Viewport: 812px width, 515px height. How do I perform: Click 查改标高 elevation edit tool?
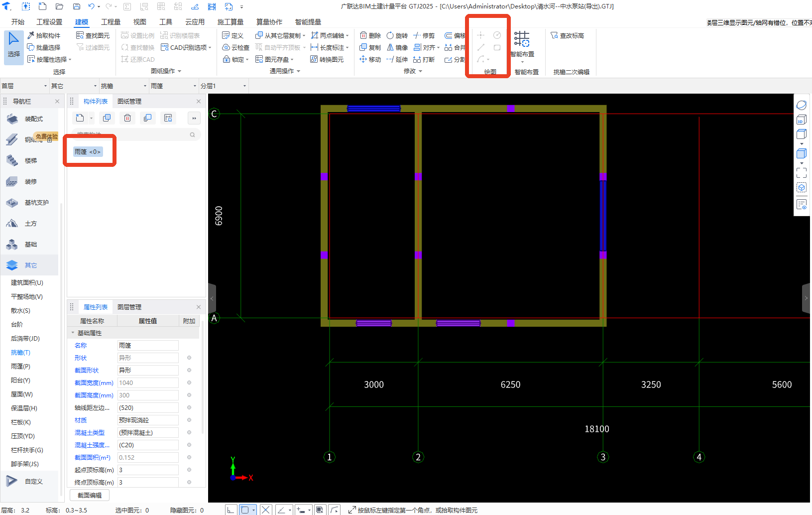pos(568,35)
